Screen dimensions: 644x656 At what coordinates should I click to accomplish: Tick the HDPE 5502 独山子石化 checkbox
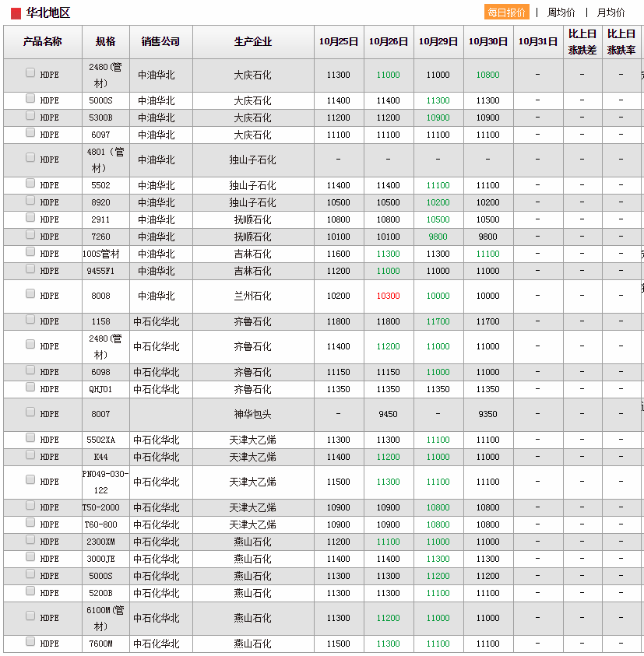[x=30, y=183]
